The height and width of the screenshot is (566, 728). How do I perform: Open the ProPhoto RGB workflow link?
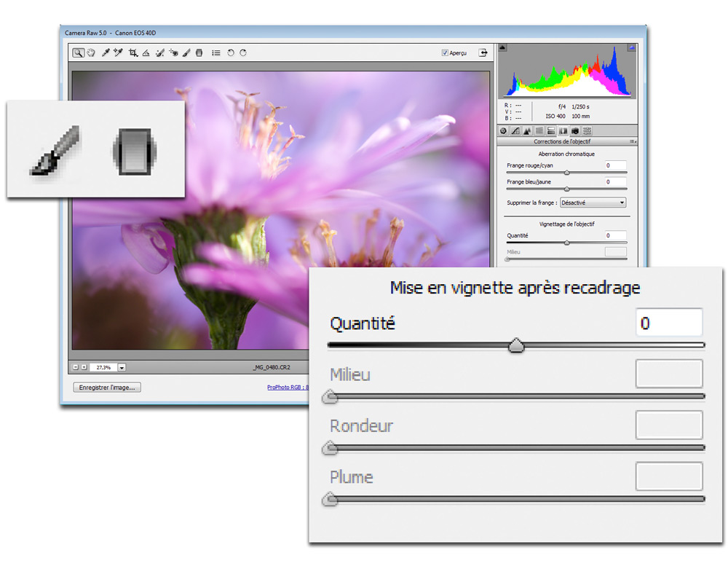point(288,387)
